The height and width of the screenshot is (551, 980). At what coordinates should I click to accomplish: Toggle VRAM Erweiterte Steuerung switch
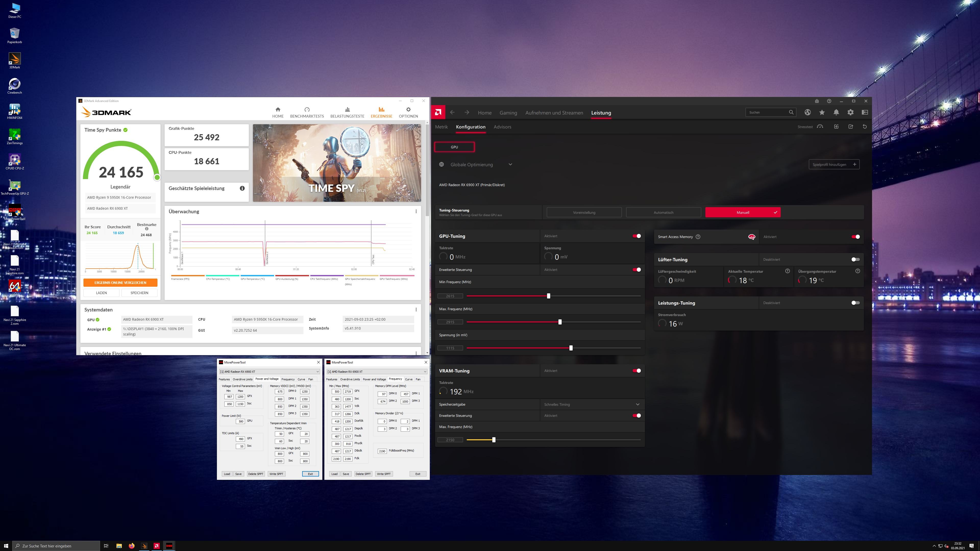click(x=636, y=416)
